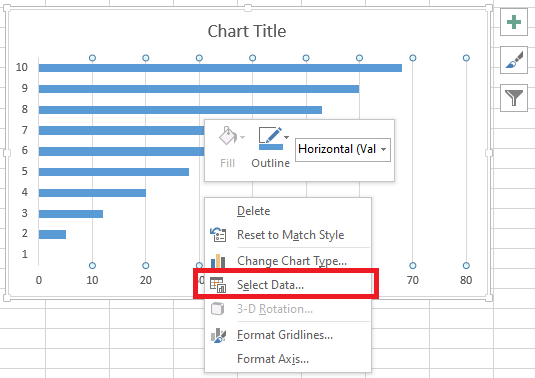Select the bar for category 8
The image size is (535, 378).
pyautogui.click(x=180, y=110)
